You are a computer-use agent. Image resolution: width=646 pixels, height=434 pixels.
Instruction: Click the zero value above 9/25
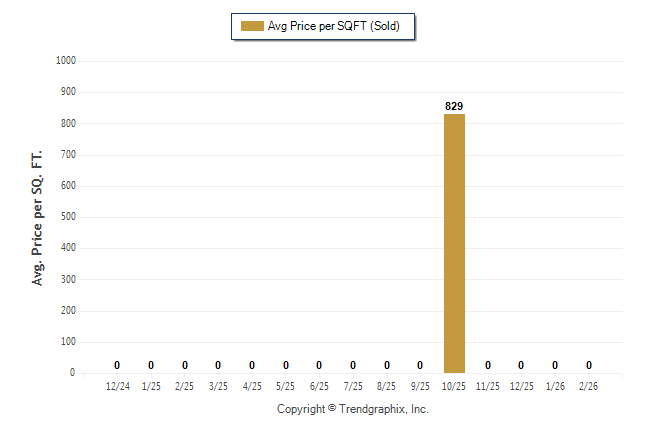pyautogui.click(x=420, y=365)
